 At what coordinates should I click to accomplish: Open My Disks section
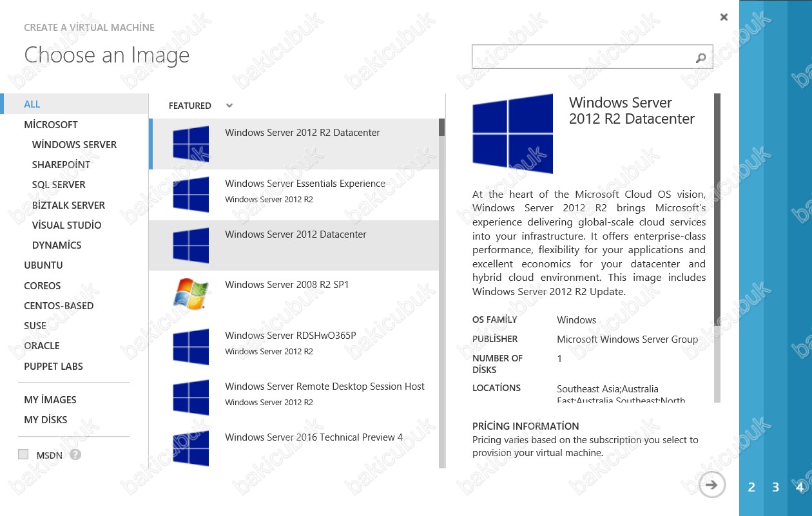(46, 419)
